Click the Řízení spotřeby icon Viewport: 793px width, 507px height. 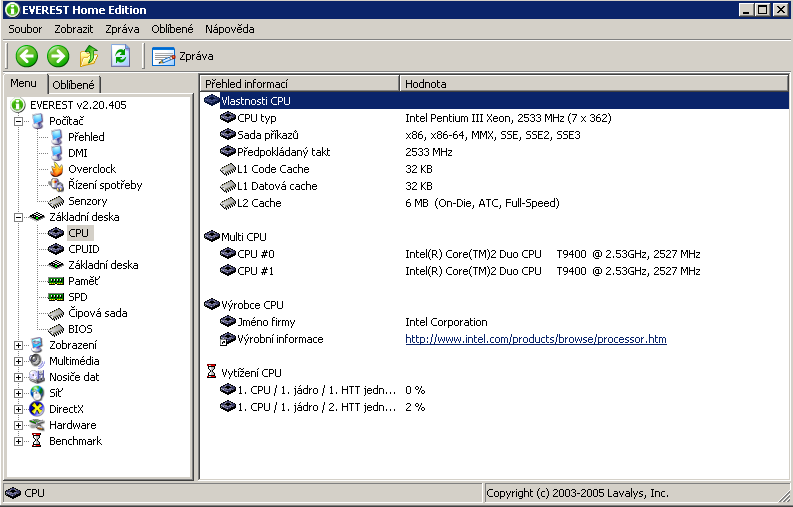coord(56,185)
